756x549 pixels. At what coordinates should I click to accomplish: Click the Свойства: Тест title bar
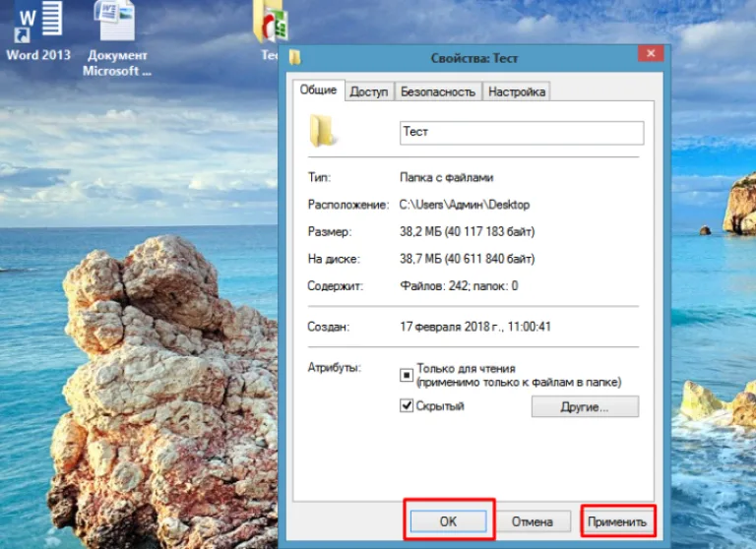(473, 58)
